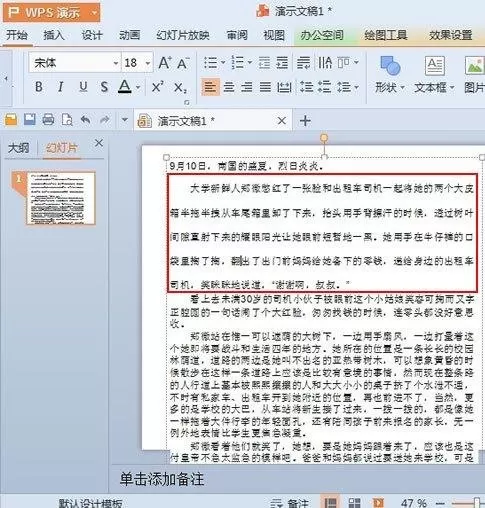The height and width of the screenshot is (508, 485).
Task: Open the 绘图工具 ribbon tab
Action: 386,35
